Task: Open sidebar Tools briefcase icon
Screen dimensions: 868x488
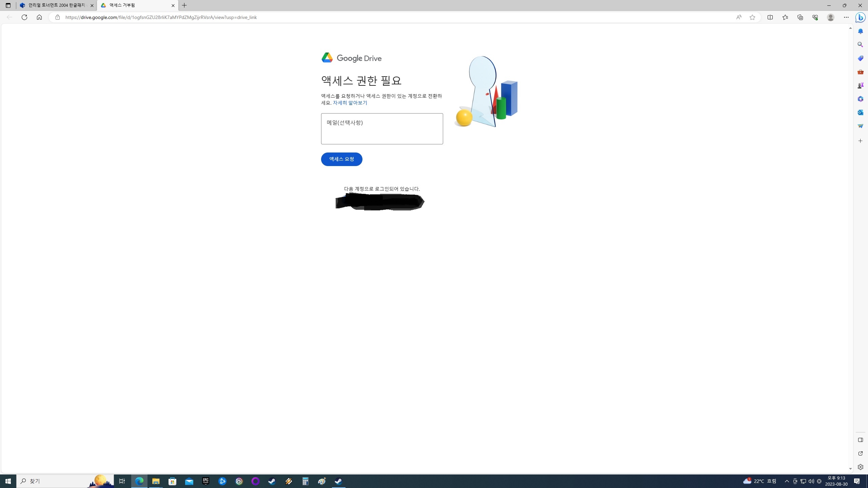Action: 860,72
